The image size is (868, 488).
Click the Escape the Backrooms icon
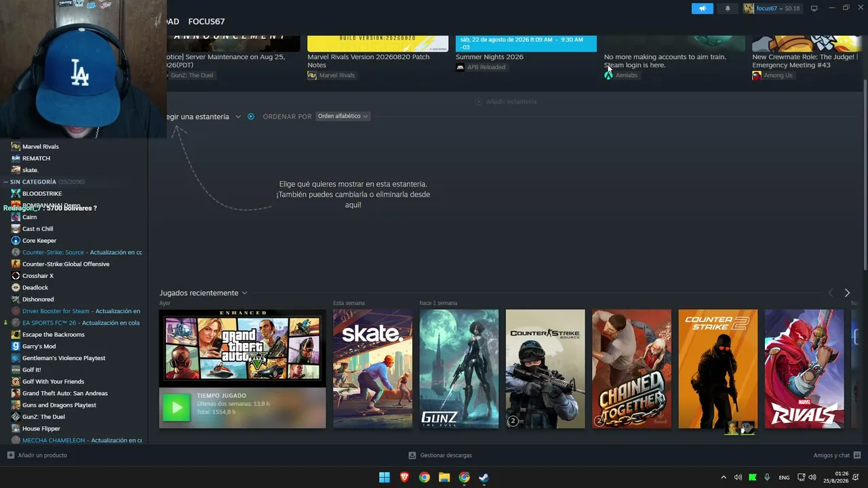coord(16,334)
